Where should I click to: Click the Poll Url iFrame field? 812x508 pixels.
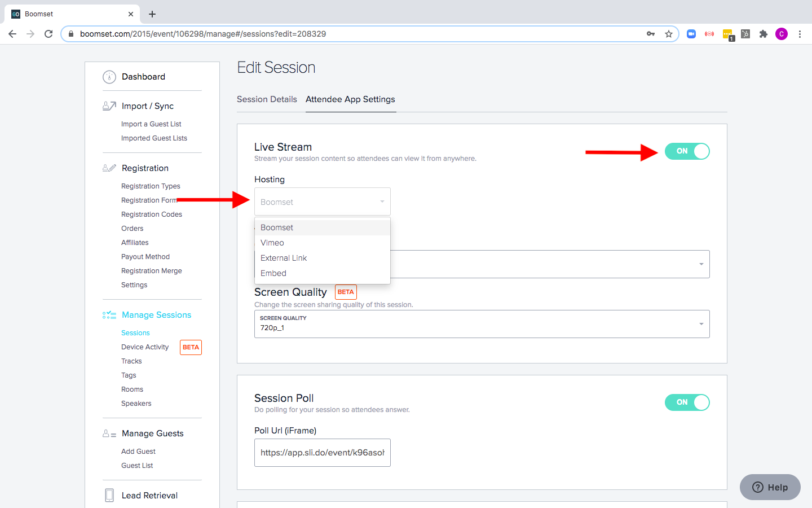click(323, 453)
